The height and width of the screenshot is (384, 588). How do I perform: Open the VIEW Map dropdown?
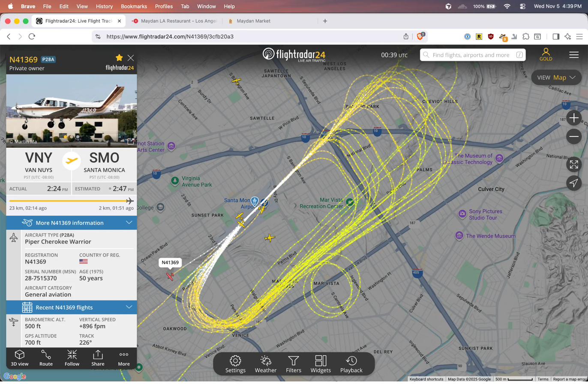point(556,78)
